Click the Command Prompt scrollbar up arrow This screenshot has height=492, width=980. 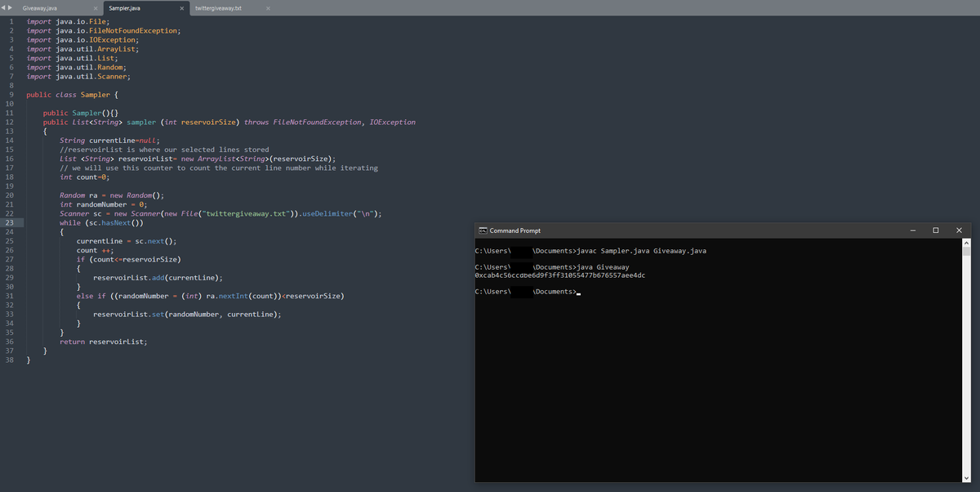point(966,243)
